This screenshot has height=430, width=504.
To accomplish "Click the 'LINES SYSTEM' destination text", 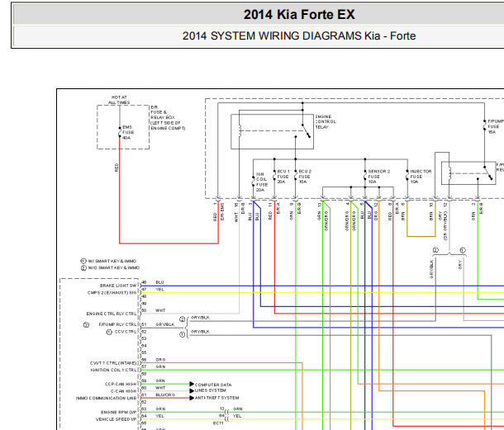I will (x=211, y=390).
